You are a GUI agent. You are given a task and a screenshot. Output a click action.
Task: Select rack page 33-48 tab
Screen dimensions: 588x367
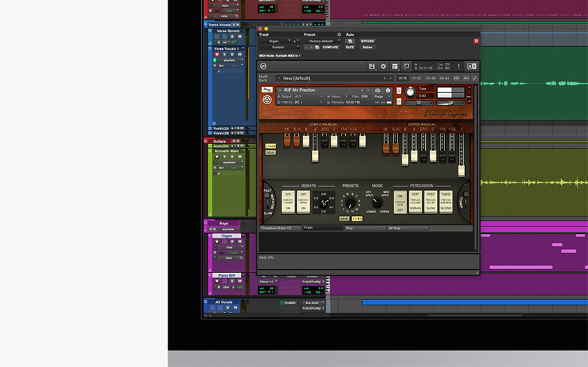[x=430, y=79]
